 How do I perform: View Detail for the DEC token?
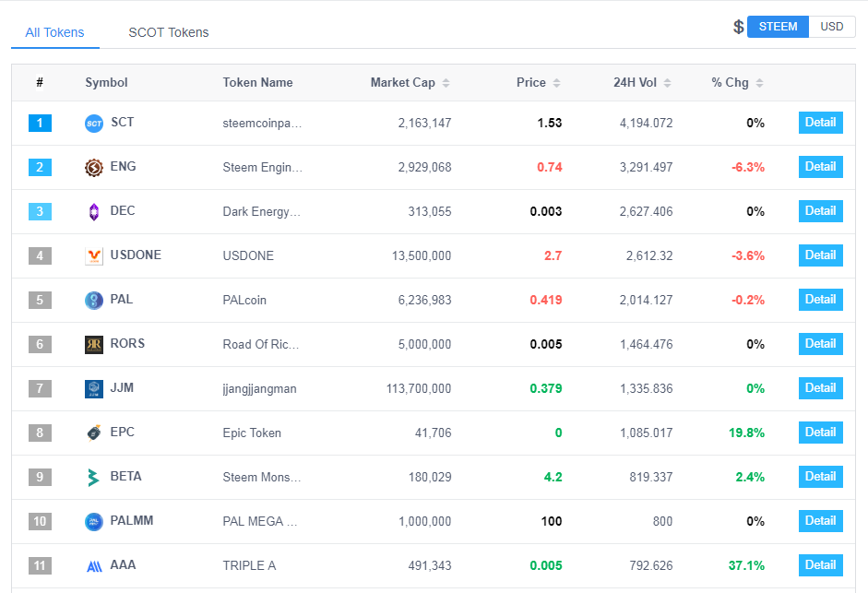820,211
